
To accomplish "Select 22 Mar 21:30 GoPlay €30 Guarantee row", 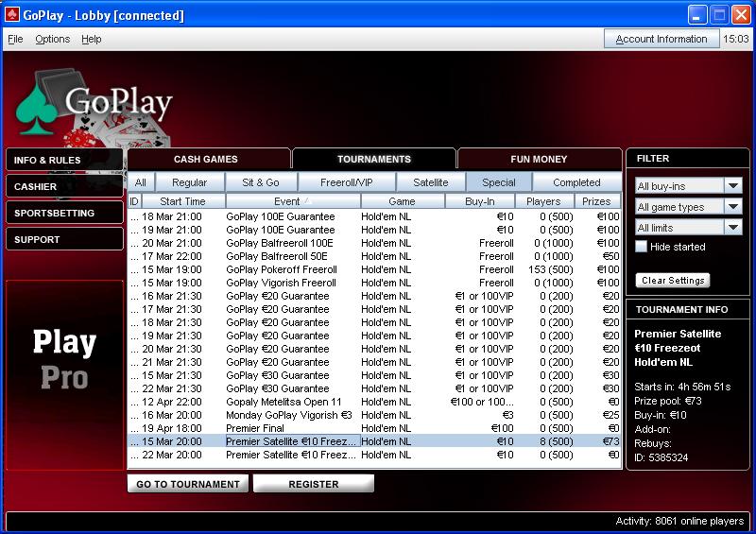I will (x=374, y=388).
